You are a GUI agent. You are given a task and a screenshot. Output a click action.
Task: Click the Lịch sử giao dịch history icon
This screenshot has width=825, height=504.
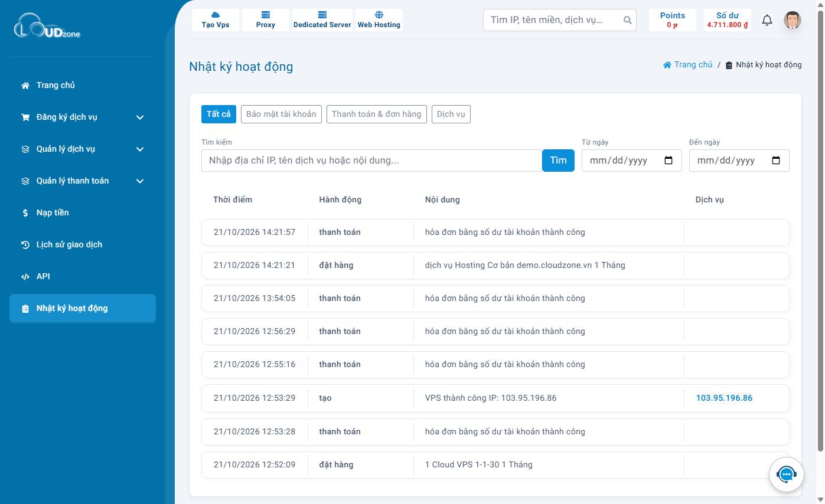click(x=25, y=245)
